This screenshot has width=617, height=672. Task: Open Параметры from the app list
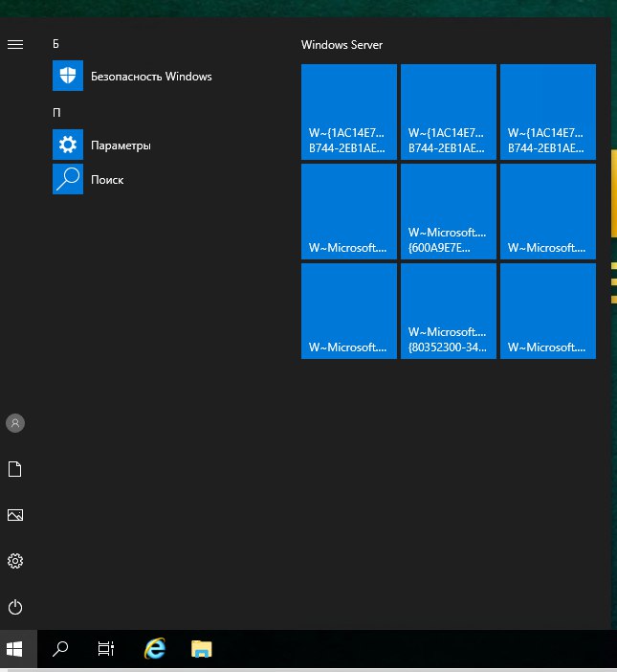[x=102, y=145]
